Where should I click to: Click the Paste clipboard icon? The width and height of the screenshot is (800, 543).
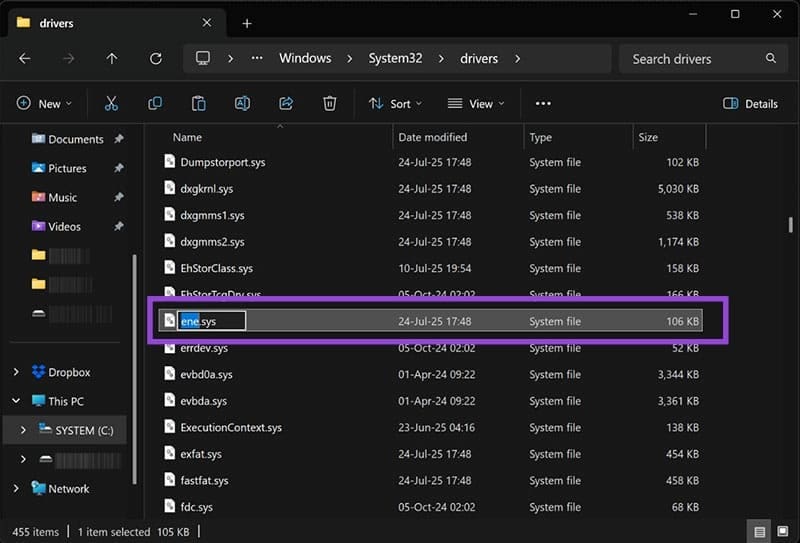198,103
